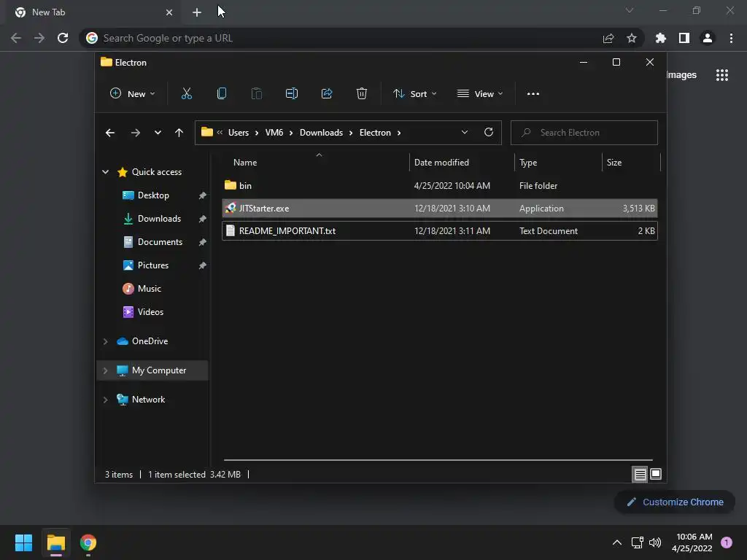
Task: Open the volume control in system tray
Action: pos(655,542)
